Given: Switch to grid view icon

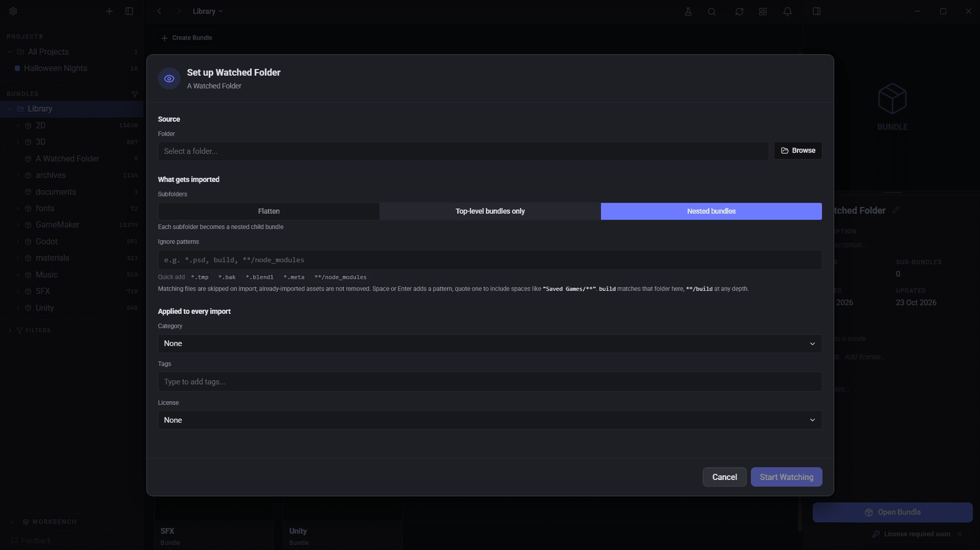Looking at the screenshot, I should coord(763,11).
